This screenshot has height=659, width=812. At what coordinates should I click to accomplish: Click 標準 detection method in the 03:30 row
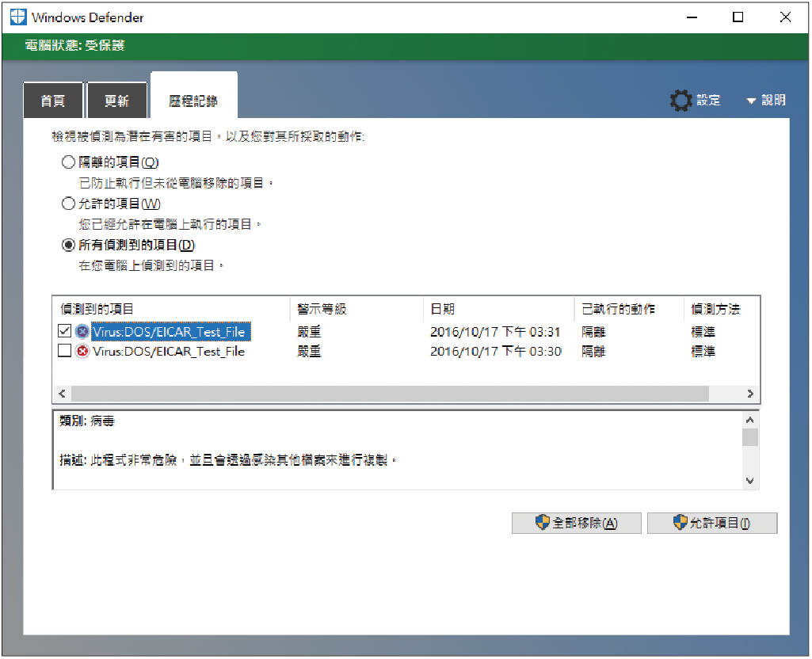tap(703, 351)
